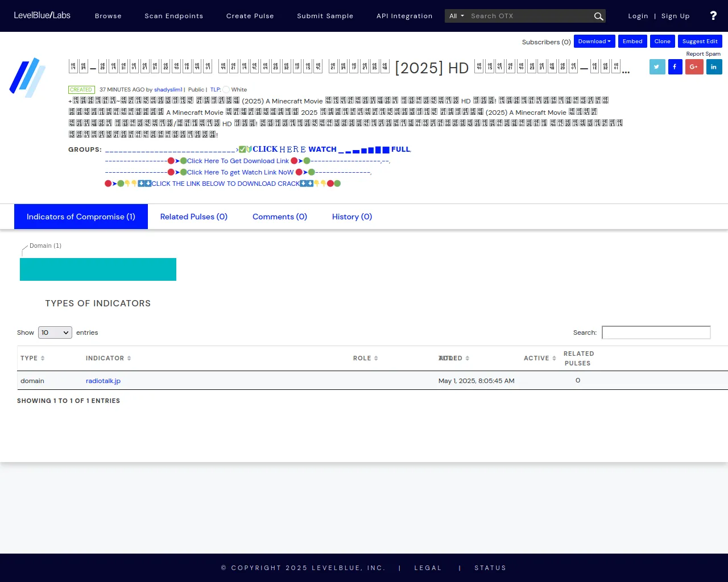Click the Clone button

pyautogui.click(x=662, y=41)
